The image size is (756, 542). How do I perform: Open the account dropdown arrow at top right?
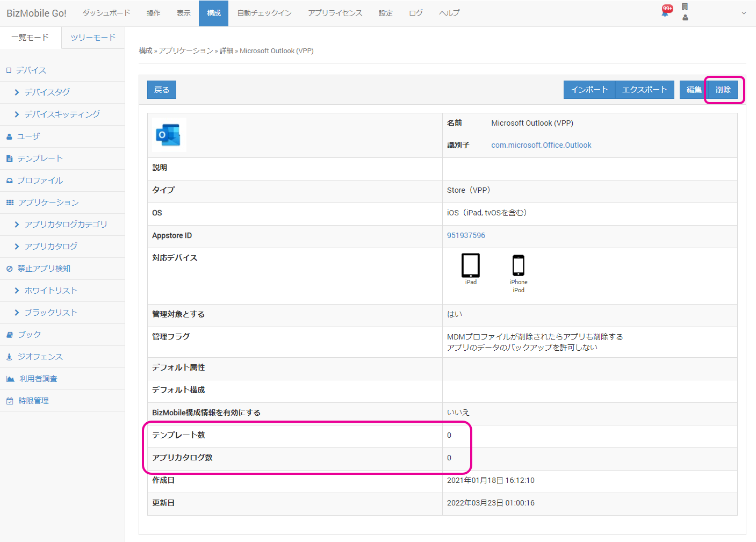[744, 13]
